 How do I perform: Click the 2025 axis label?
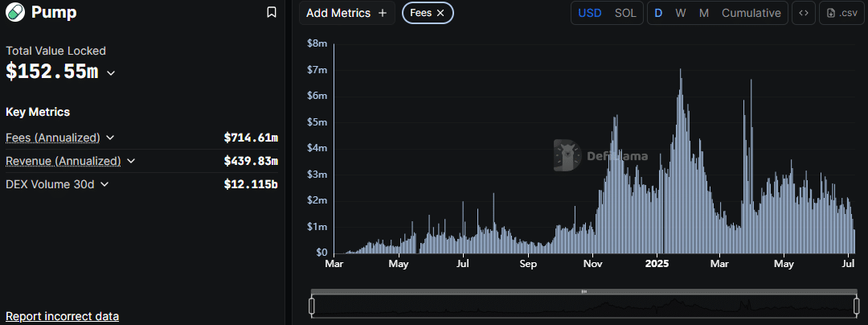click(x=657, y=264)
